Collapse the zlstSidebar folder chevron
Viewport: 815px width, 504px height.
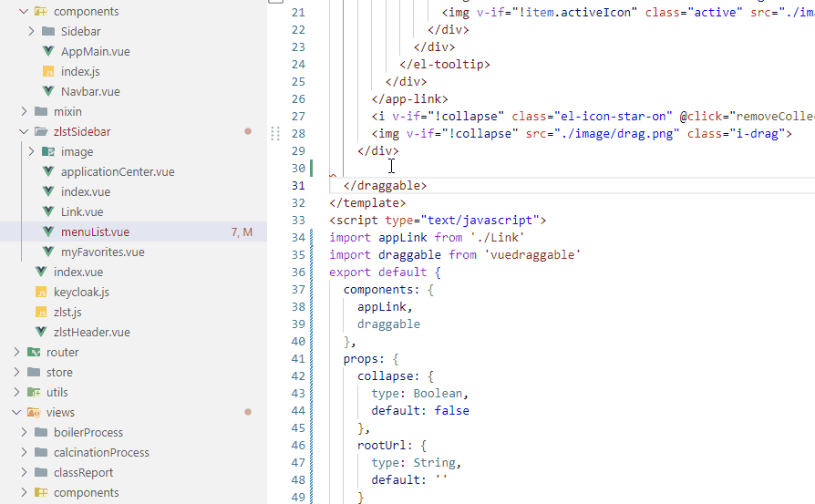(24, 132)
